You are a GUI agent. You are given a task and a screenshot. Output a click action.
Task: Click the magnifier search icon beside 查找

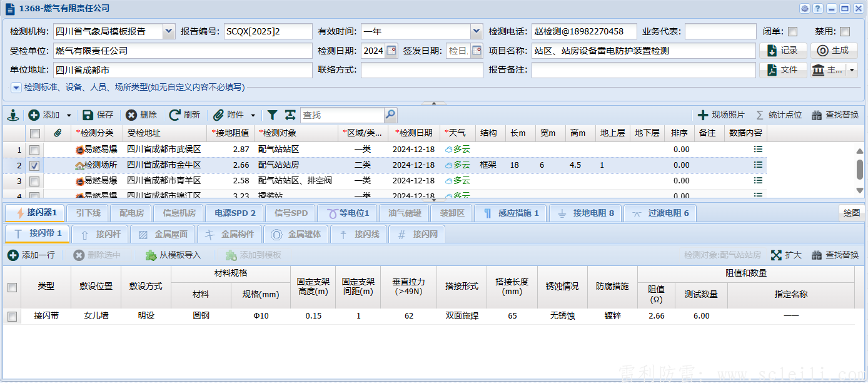coord(390,115)
